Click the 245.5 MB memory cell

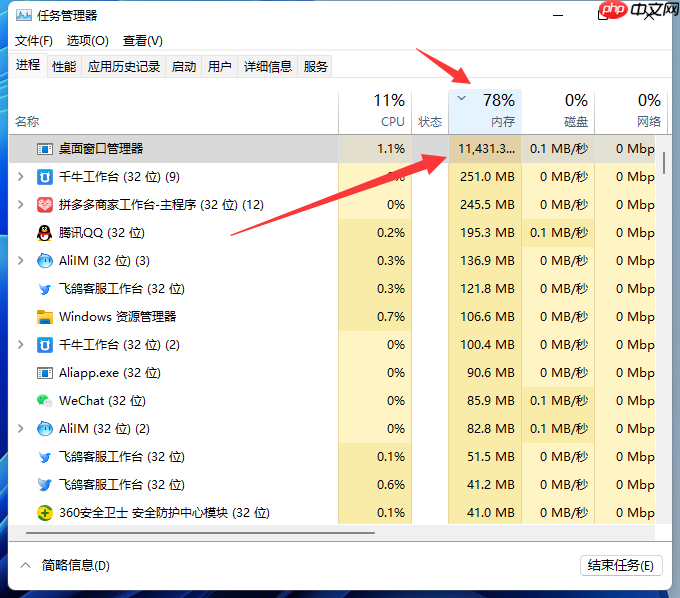tap(487, 205)
